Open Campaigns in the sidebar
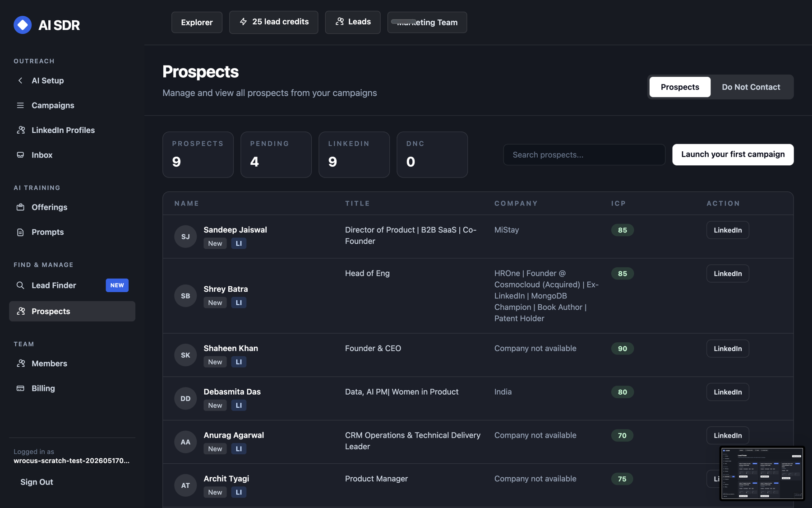 pyautogui.click(x=72, y=105)
